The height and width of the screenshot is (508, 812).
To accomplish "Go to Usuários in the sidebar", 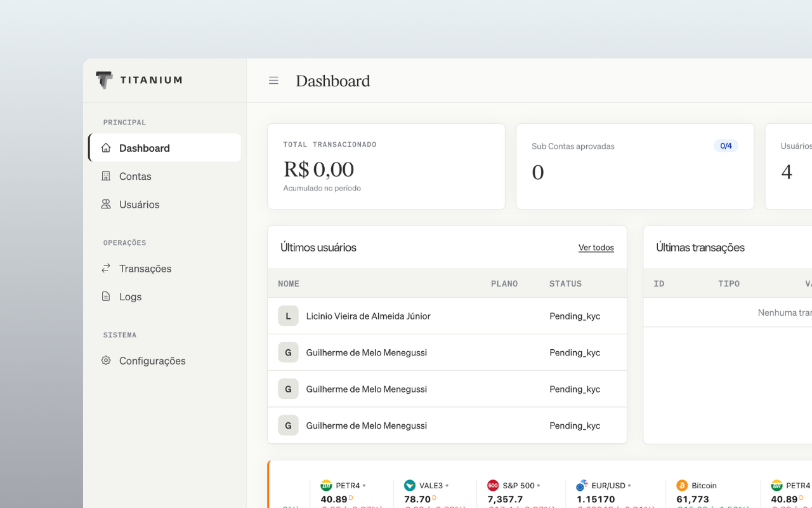I will pos(165,204).
